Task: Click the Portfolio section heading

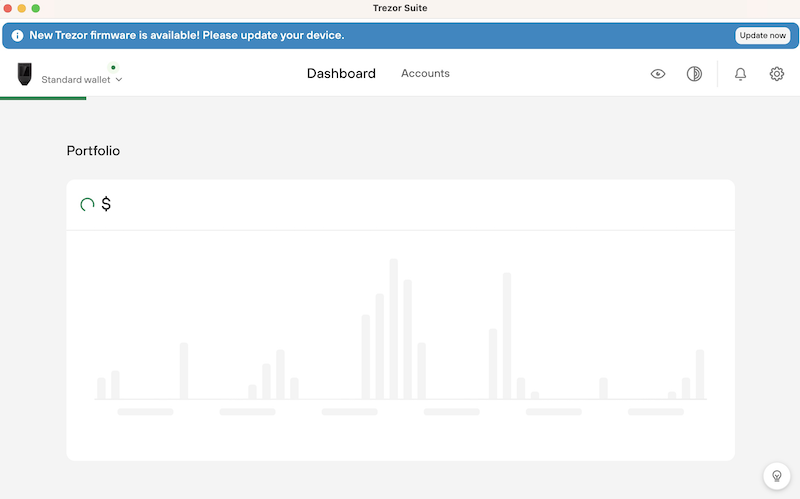Action: click(x=93, y=151)
